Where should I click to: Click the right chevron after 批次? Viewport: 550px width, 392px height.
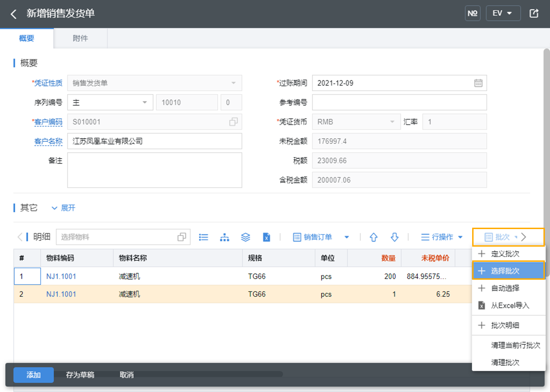(x=524, y=237)
